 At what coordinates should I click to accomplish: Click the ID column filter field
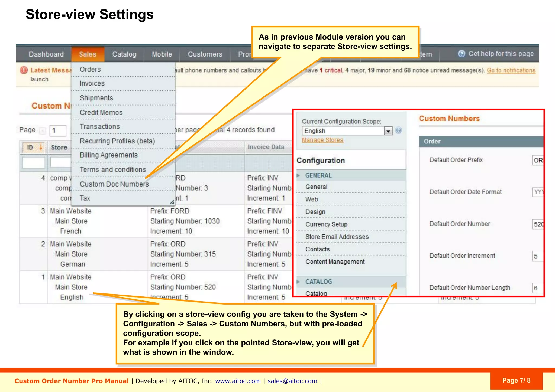(34, 163)
